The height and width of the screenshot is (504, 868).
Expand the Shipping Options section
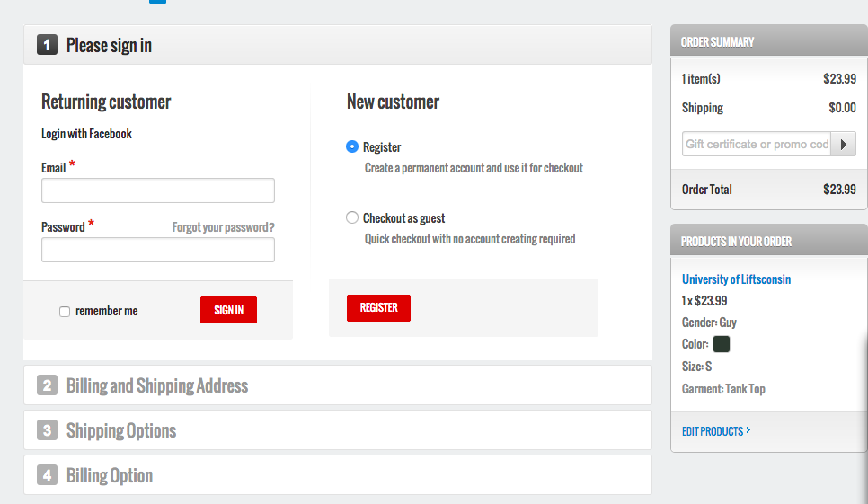pyautogui.click(x=338, y=429)
